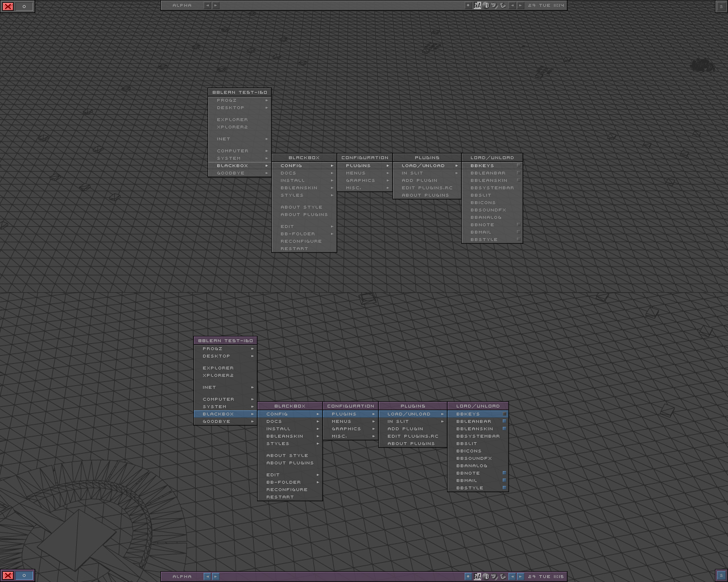Open Explorer from the gray root menu

tap(240, 119)
